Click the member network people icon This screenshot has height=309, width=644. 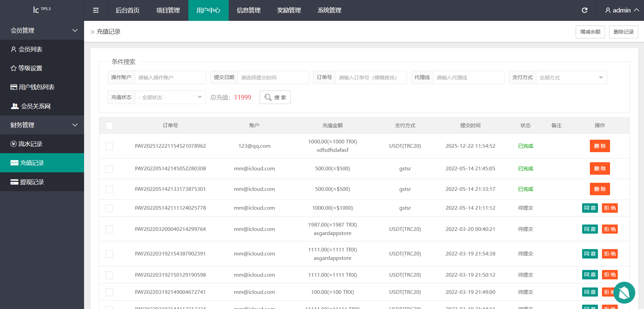click(x=15, y=106)
